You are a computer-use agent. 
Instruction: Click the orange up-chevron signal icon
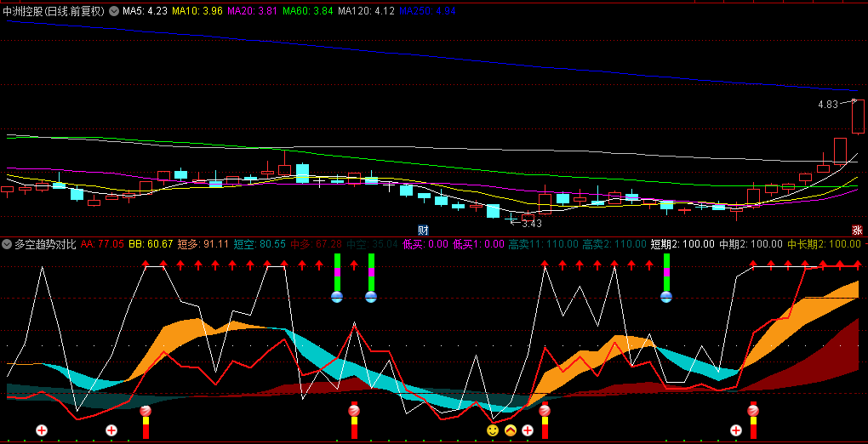(511, 430)
